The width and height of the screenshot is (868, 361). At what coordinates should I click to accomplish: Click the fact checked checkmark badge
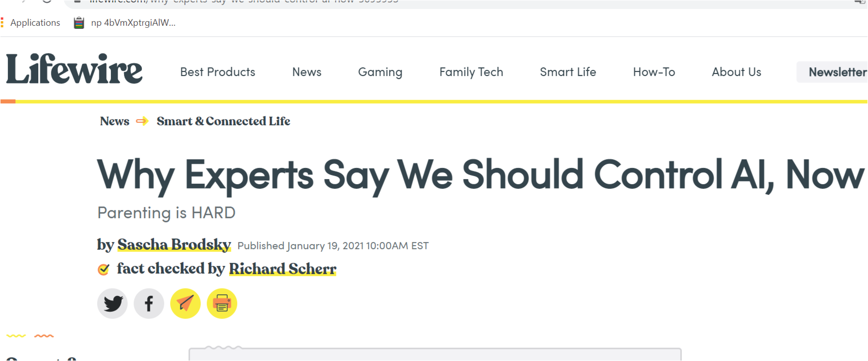(x=103, y=269)
